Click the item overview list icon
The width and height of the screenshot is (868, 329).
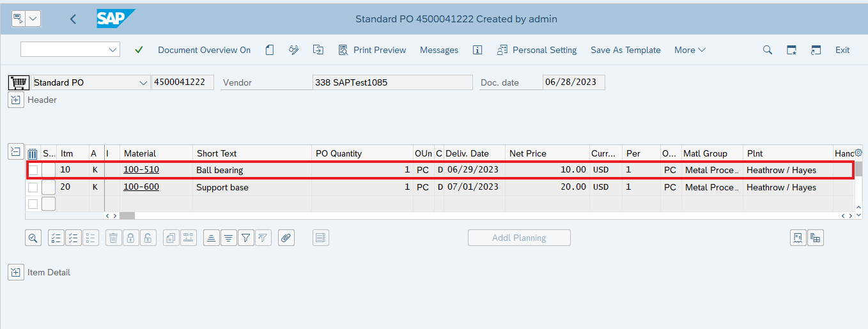[321, 238]
